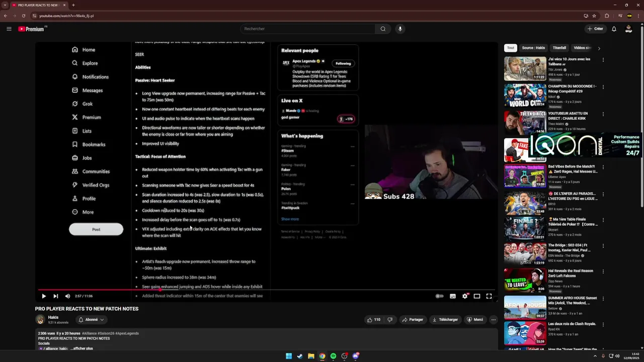Play the video
Viewport: 644px width, 362px height.
coord(44,296)
